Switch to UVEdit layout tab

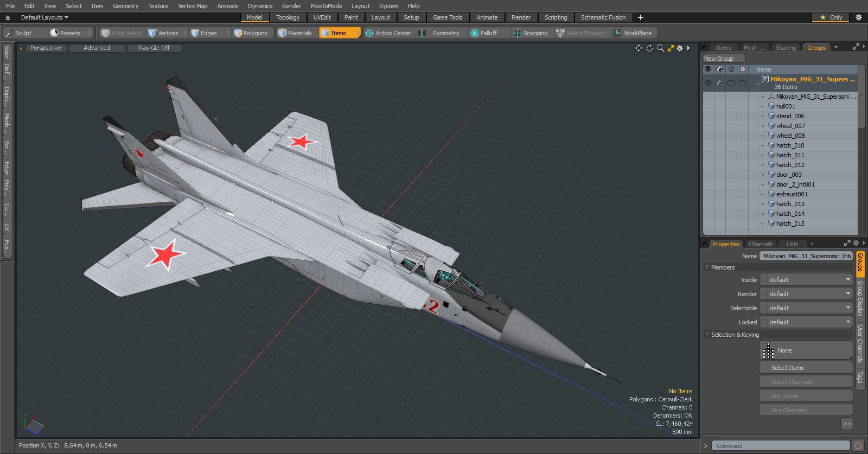click(x=322, y=17)
